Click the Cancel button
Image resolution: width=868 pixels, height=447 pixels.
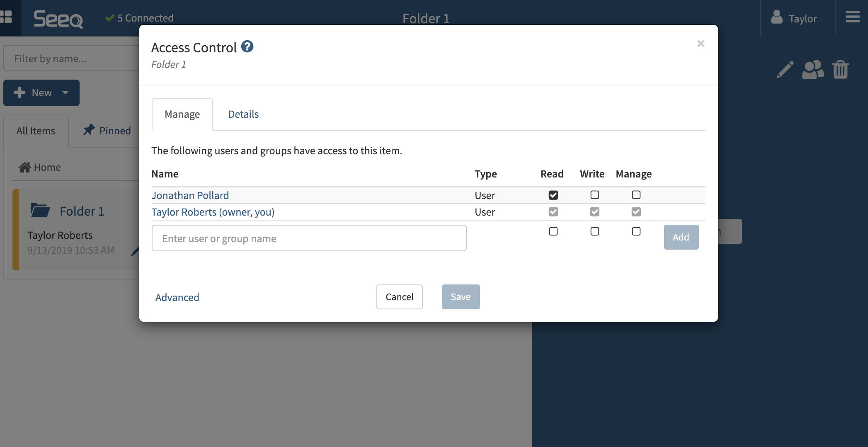pos(399,297)
